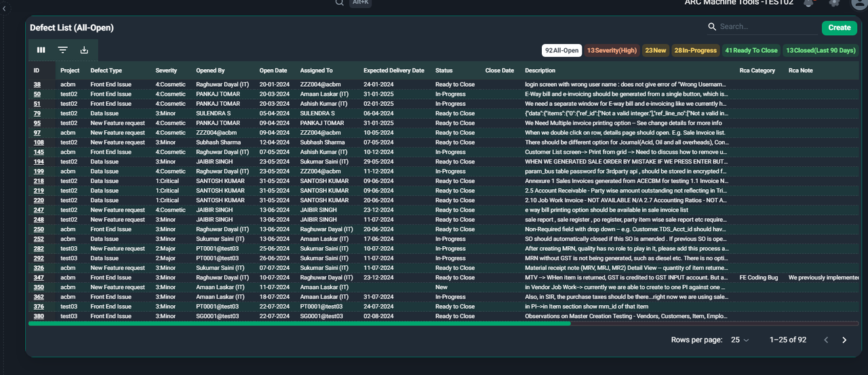Open rows per page dropdown
The width and height of the screenshot is (868, 375).
(x=740, y=340)
